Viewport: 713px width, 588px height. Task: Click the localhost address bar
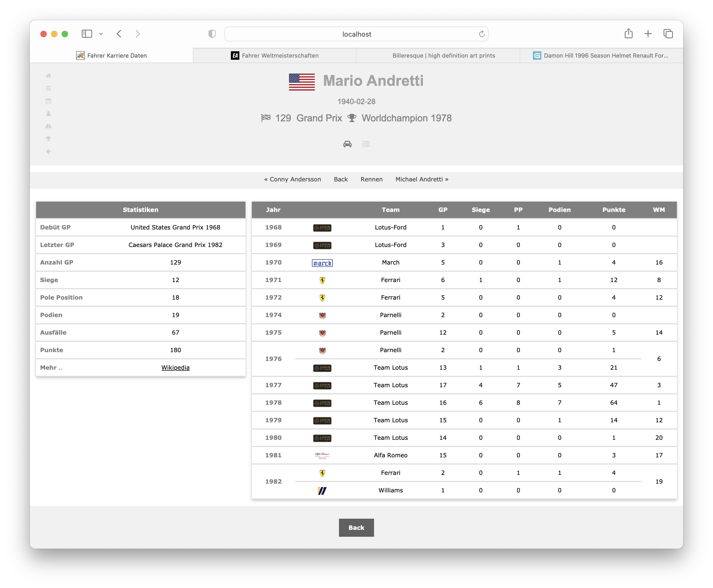356,34
